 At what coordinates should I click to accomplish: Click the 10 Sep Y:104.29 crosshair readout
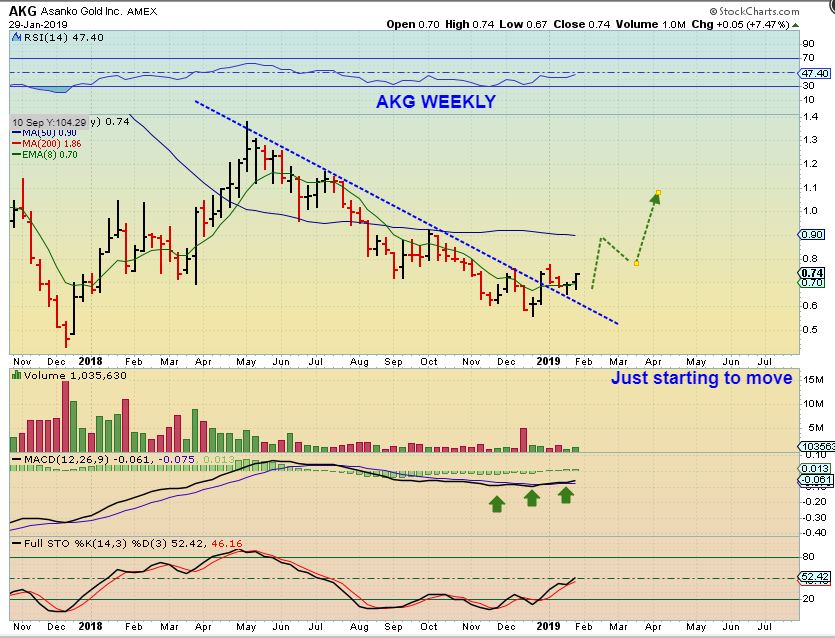[x=49, y=122]
